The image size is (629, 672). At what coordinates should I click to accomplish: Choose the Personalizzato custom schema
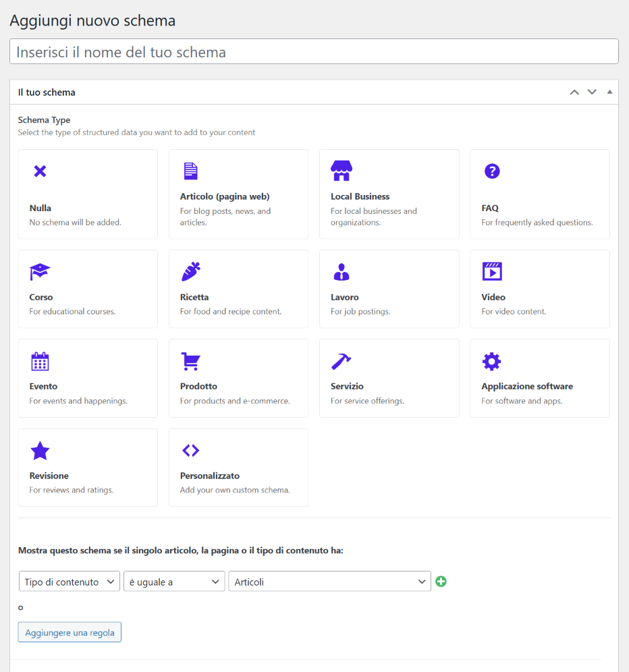click(238, 467)
